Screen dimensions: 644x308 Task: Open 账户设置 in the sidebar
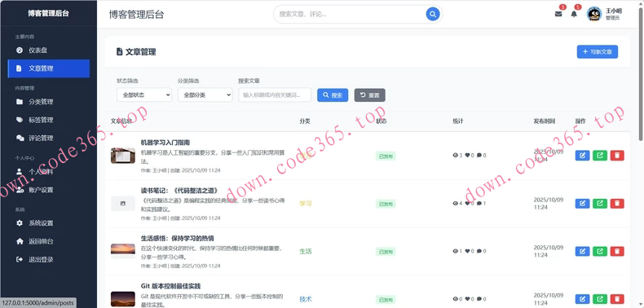click(48, 190)
